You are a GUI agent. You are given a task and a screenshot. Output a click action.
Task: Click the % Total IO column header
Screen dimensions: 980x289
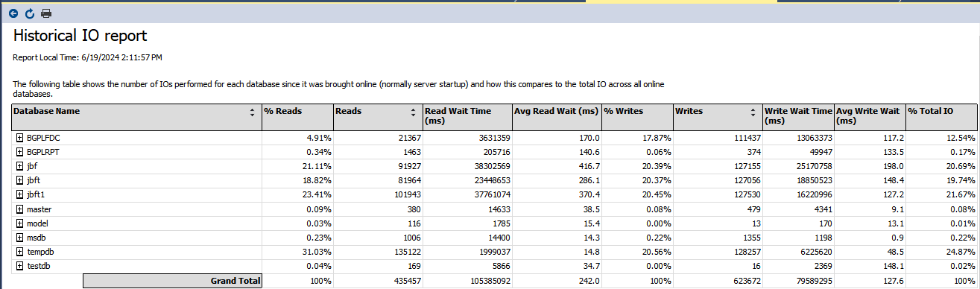(x=941, y=117)
